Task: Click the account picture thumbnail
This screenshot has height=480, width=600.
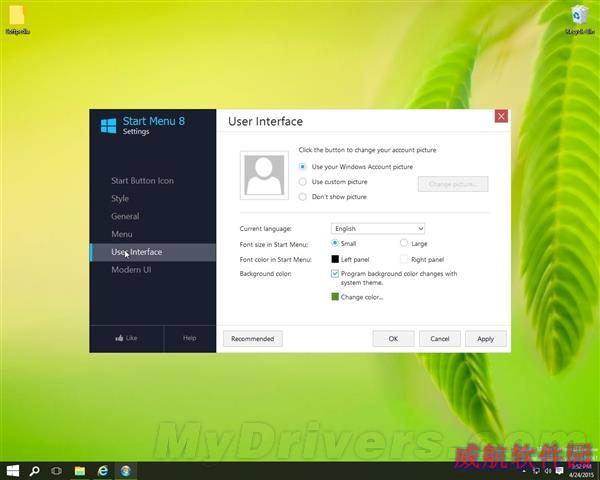Action: 264,175
